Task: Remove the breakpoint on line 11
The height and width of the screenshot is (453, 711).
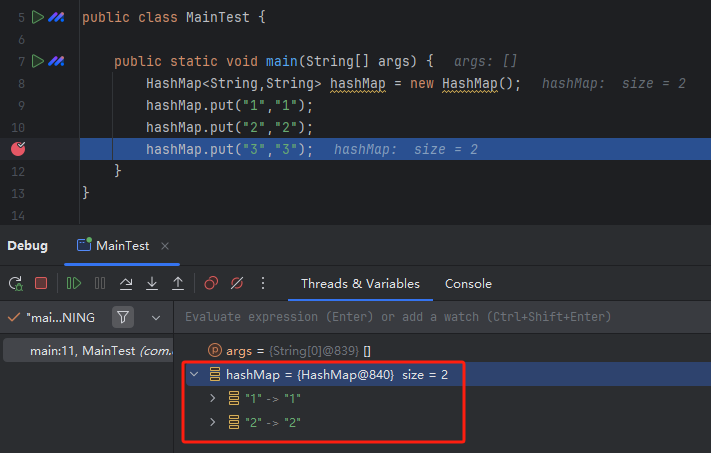Action: (18, 149)
